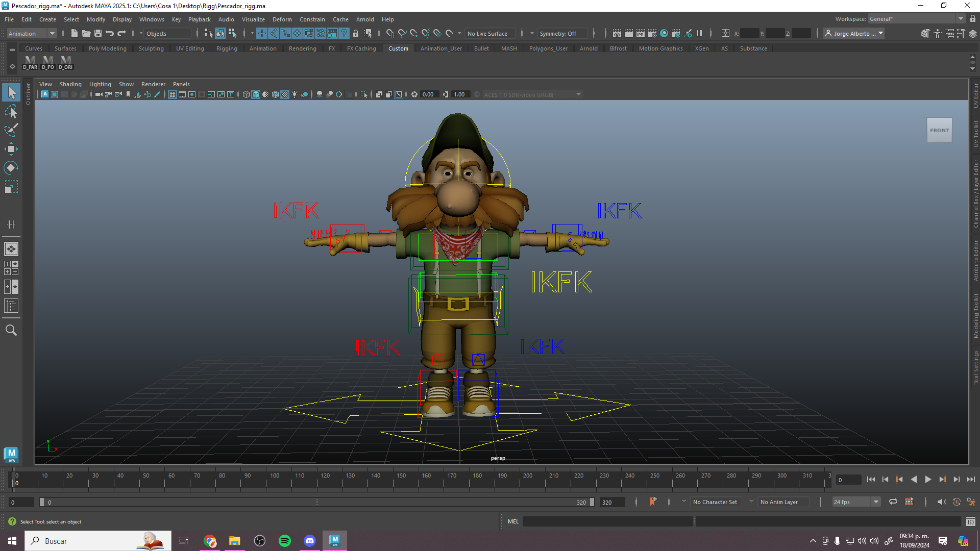
Task: Open the Deform menu
Action: [x=282, y=19]
